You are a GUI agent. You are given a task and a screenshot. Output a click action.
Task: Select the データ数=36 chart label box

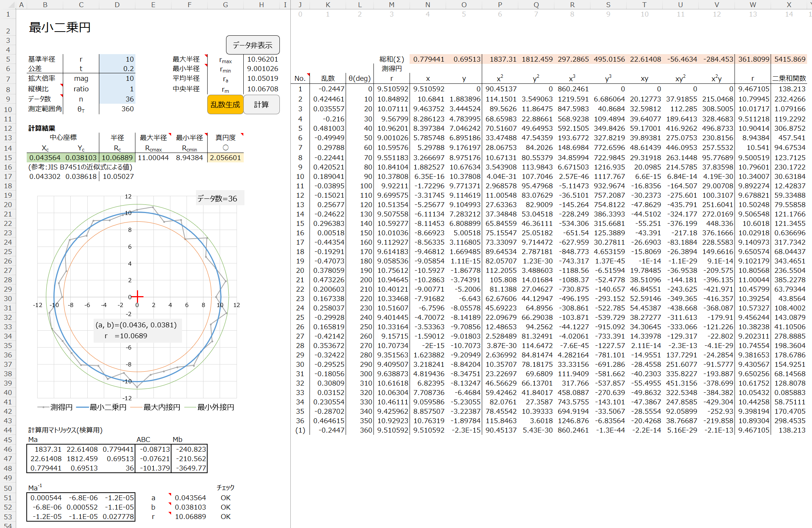pos(220,198)
